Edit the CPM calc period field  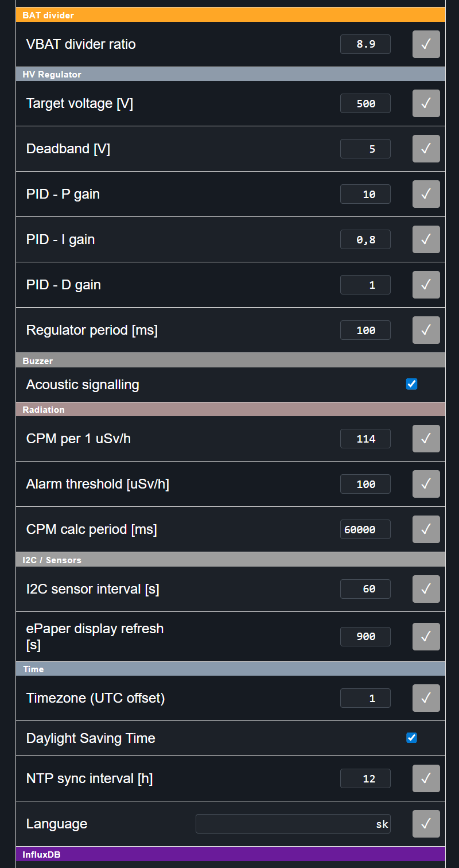(x=365, y=529)
